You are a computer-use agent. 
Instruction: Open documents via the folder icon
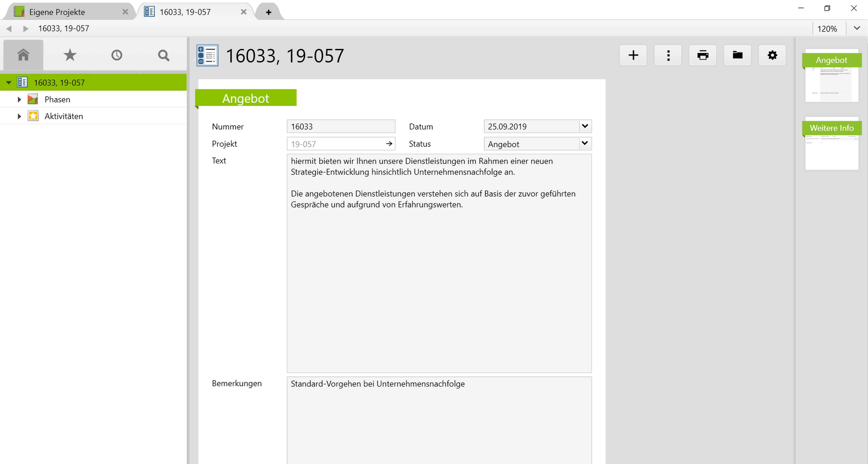point(738,55)
